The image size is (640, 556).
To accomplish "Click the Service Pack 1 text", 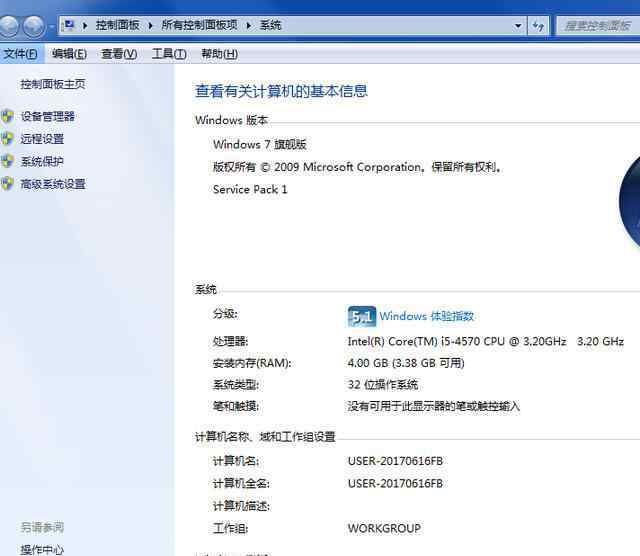I will pyautogui.click(x=250, y=189).
